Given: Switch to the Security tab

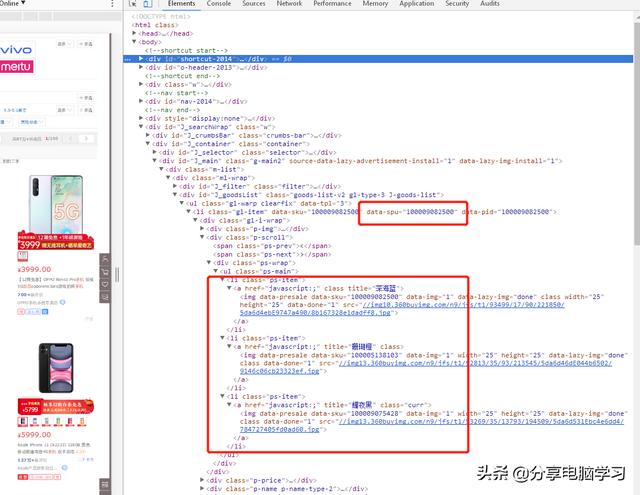Looking at the screenshot, I should [x=457, y=4].
